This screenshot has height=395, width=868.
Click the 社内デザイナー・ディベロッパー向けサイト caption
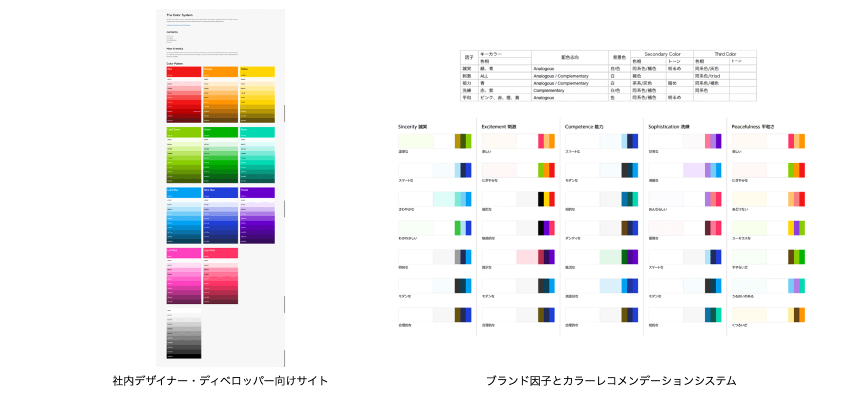point(220,381)
